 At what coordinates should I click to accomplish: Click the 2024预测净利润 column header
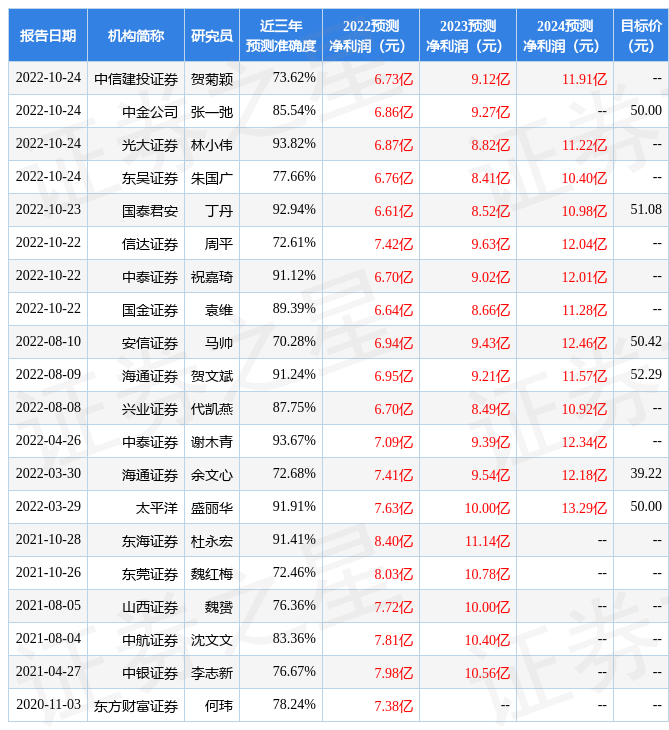565,35
